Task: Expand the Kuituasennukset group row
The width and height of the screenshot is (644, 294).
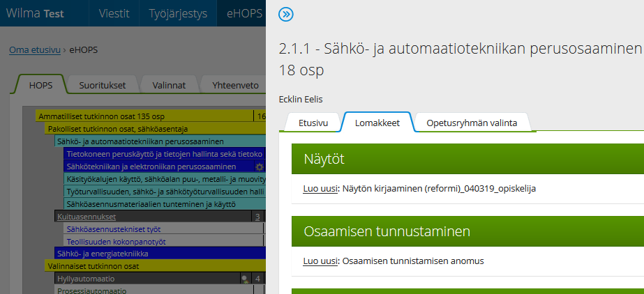Action: [87, 217]
